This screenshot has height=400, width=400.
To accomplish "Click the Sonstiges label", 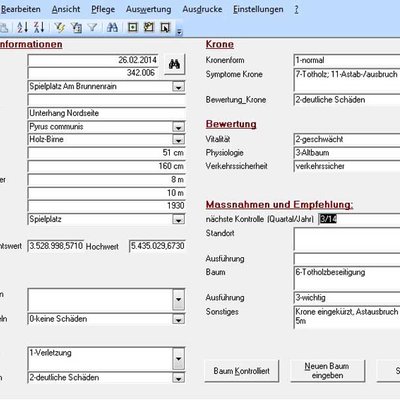I will coord(222,312).
